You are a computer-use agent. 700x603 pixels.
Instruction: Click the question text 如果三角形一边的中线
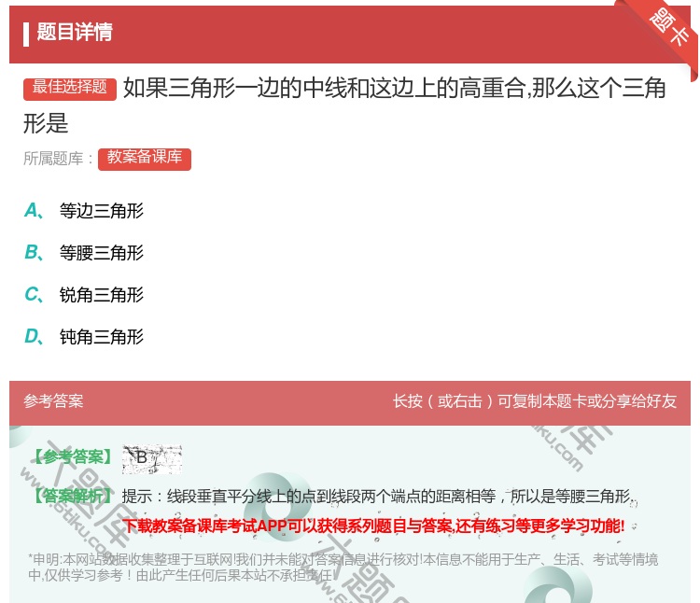[344, 105]
